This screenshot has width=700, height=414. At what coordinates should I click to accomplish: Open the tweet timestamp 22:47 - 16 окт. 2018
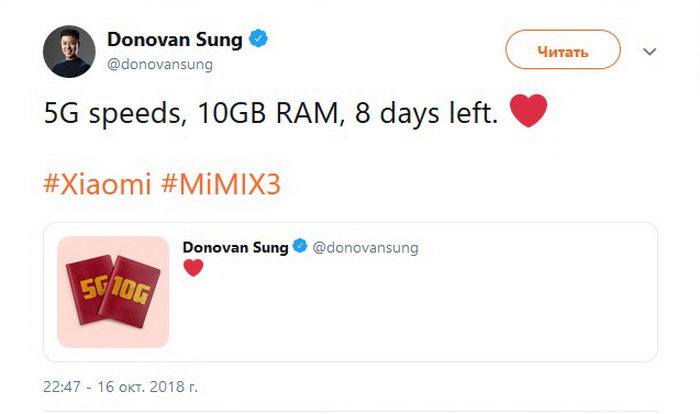click(121, 386)
